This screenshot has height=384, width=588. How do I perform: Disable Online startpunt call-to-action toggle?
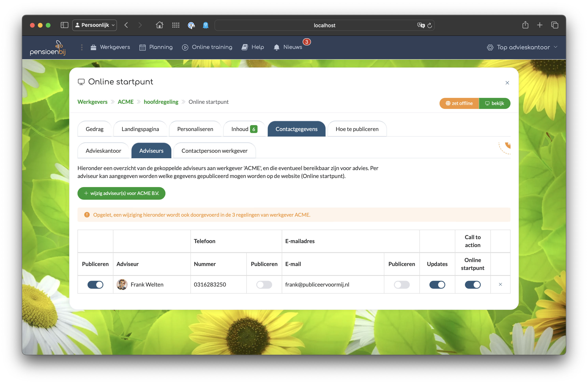(x=473, y=285)
